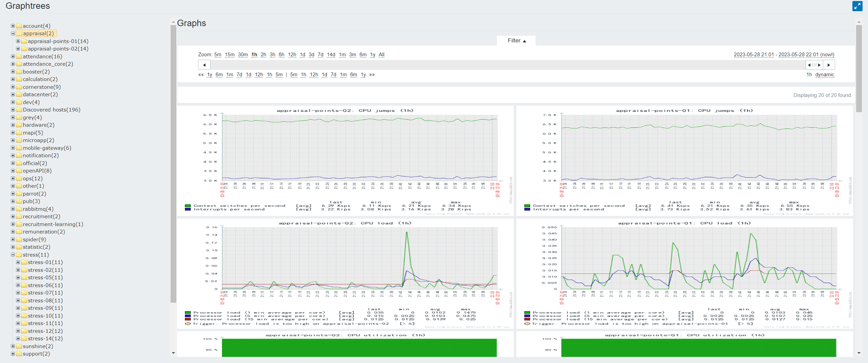Screen dimensions: 868x363
Task: Open the appraisal-points-01 CPU load graph
Action: click(x=685, y=273)
